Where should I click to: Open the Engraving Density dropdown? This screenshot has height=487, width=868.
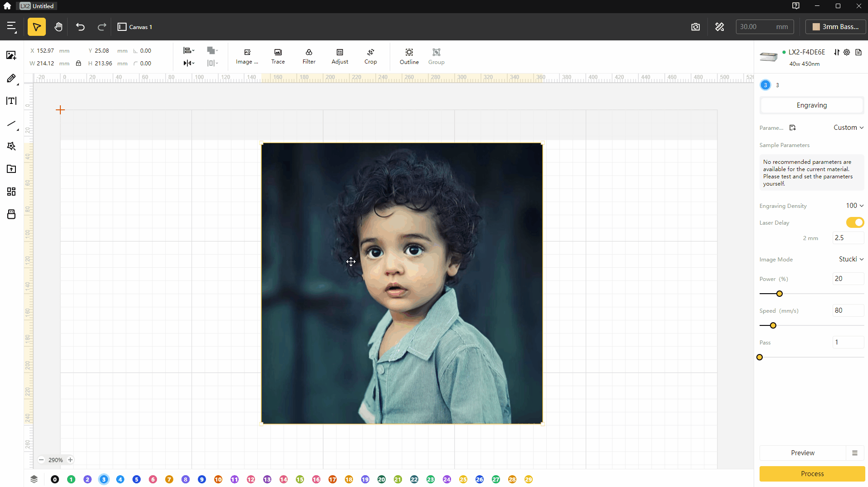pos(855,206)
